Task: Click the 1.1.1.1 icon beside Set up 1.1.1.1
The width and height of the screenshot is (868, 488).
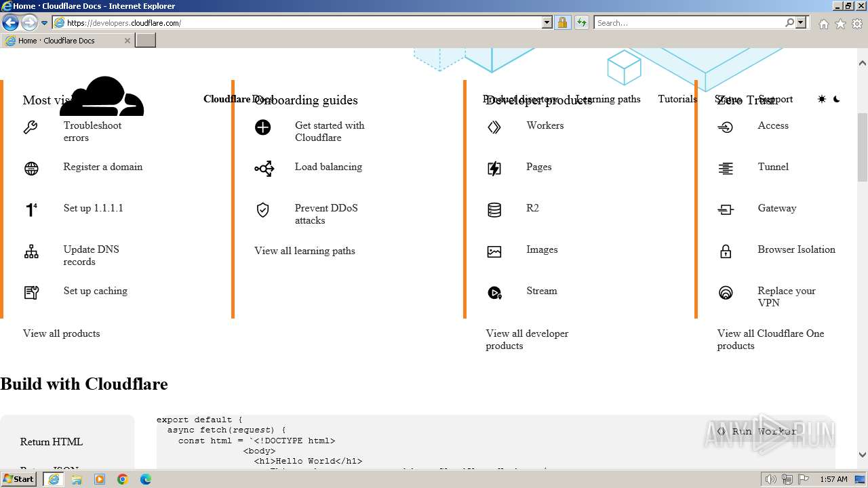Action: [31, 210]
